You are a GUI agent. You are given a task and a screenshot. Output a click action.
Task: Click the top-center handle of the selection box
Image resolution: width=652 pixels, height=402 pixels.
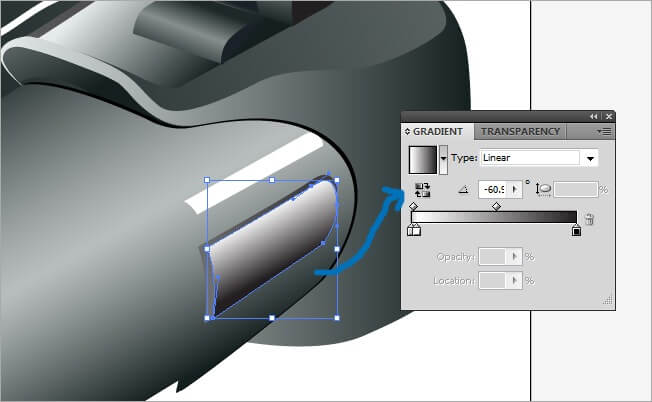tap(272, 180)
